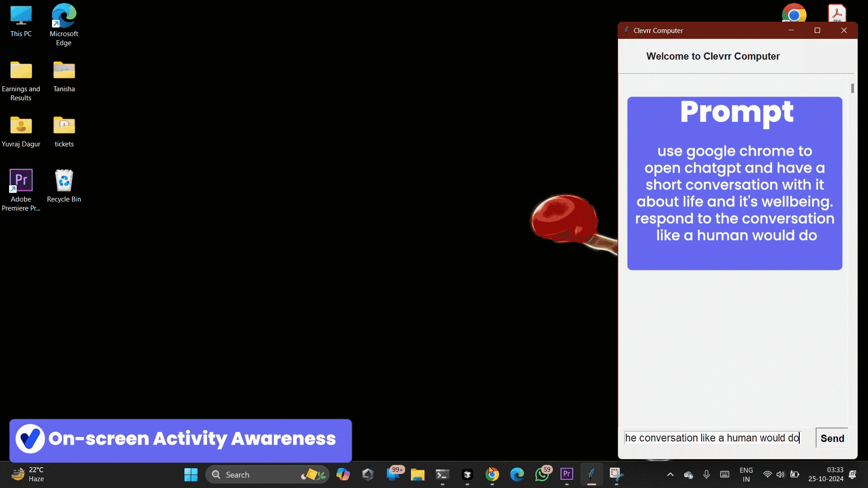This screenshot has height=488, width=868.
Task: Click the Send button
Action: (x=832, y=438)
